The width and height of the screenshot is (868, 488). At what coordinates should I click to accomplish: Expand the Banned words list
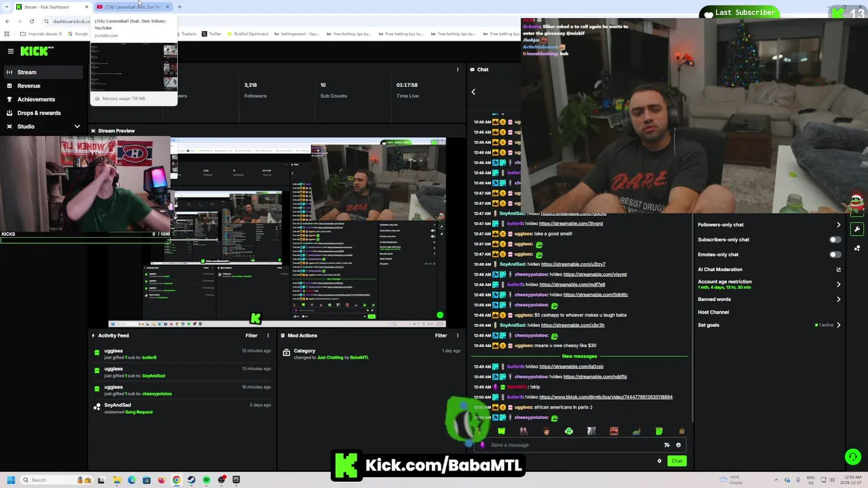point(838,299)
